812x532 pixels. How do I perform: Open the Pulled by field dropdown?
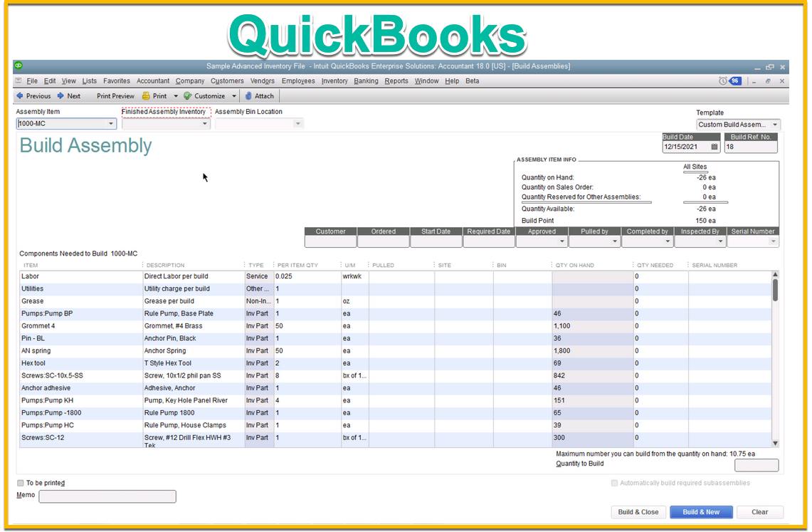point(615,241)
